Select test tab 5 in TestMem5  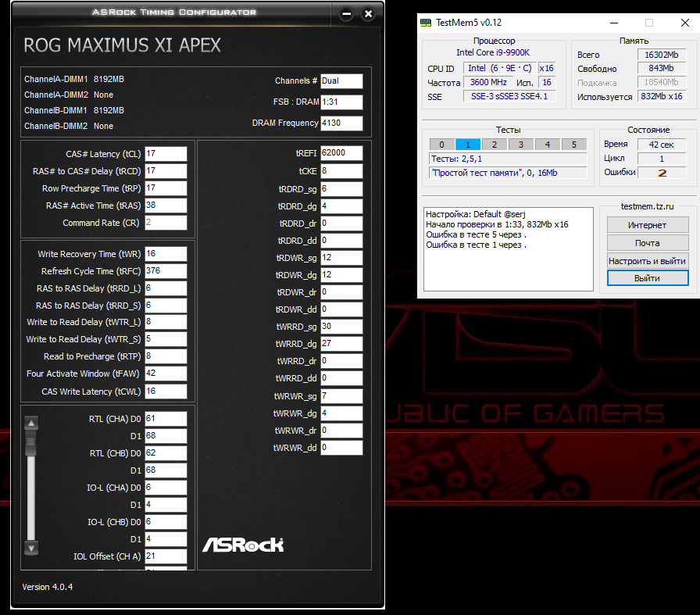pos(574,145)
